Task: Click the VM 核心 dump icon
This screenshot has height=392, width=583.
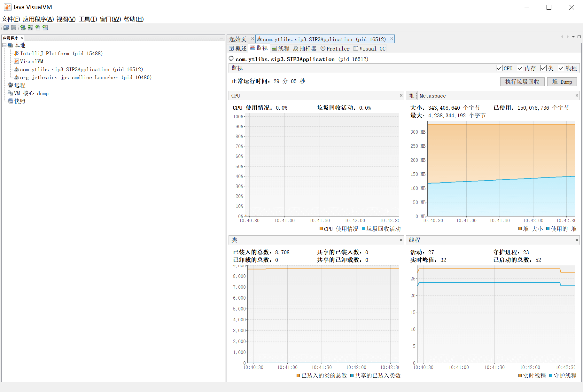Action: click(x=10, y=93)
